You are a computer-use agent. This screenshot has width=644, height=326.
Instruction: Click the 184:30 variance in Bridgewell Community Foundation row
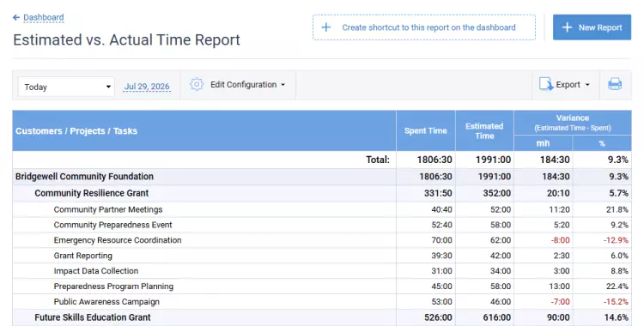[x=556, y=177]
